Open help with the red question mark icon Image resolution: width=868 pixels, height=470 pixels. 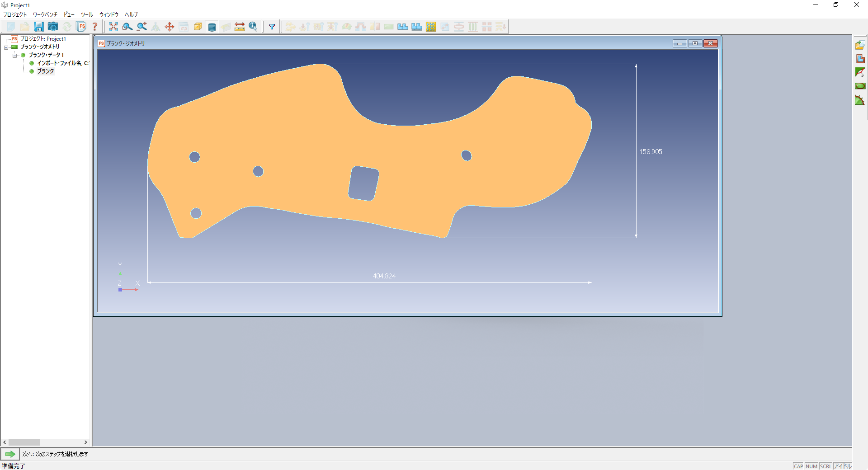[95, 27]
